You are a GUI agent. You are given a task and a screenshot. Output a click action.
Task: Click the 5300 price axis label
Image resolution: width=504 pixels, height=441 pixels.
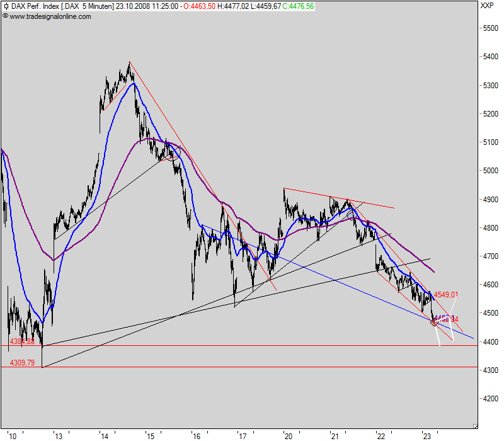(491, 86)
